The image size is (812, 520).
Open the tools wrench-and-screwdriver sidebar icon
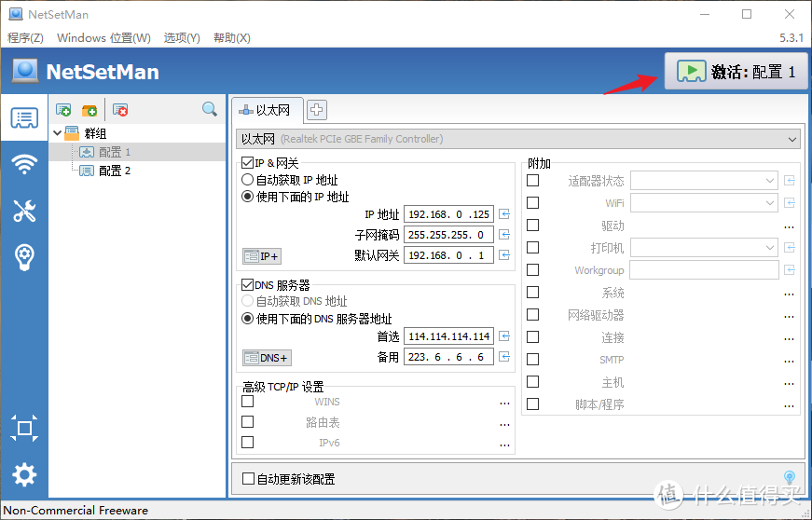coord(24,211)
